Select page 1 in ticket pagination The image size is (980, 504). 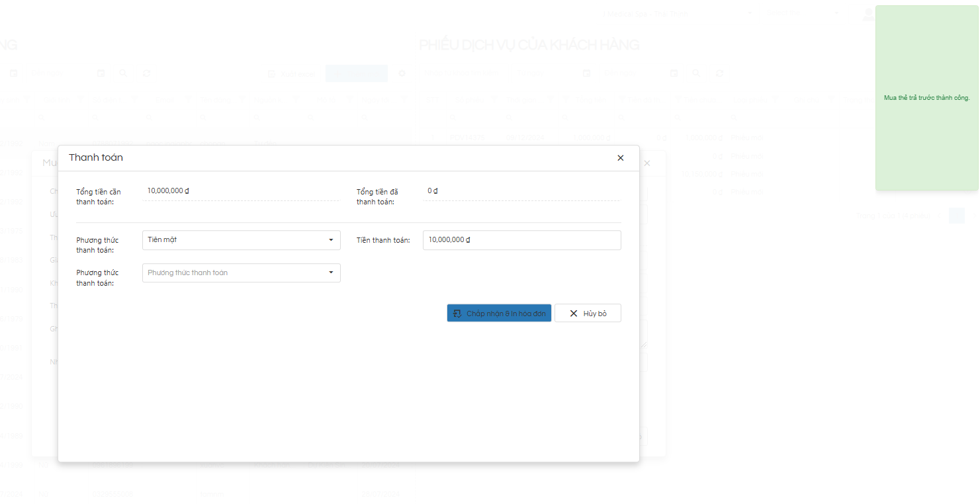pos(956,216)
